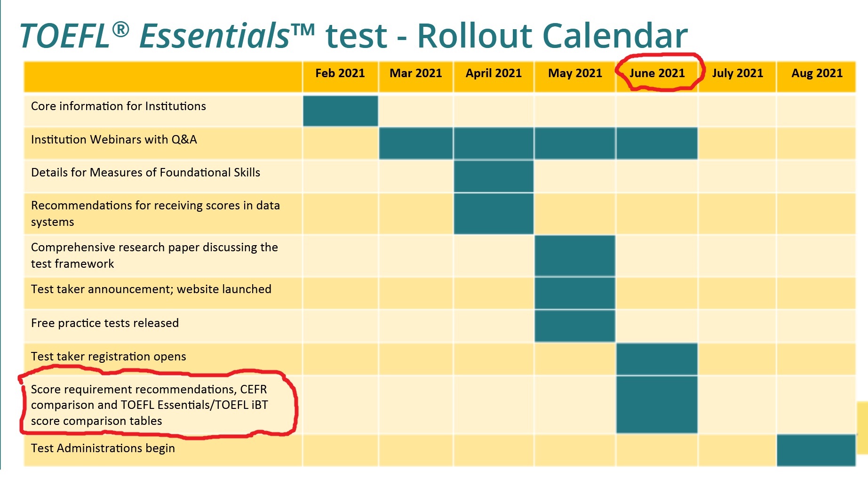This screenshot has height=479, width=868.
Task: Select teal Mar 2021 cell for Institution Webinars
Action: 416,143
